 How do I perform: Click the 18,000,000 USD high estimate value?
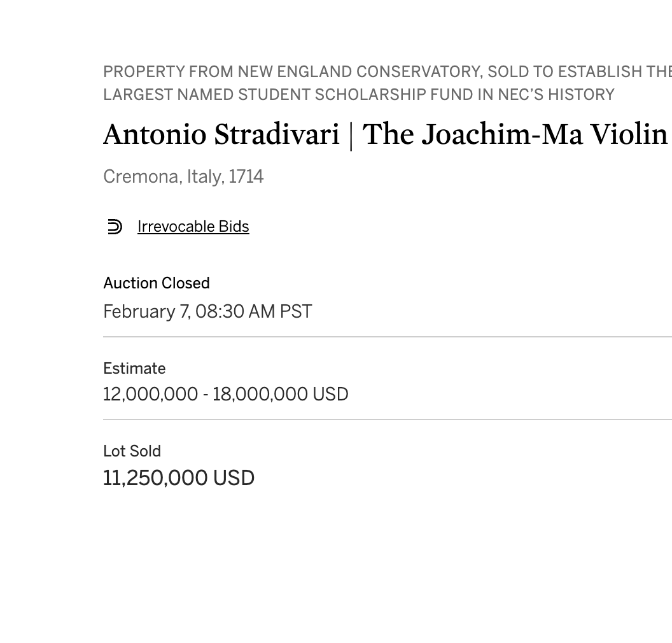(x=281, y=394)
